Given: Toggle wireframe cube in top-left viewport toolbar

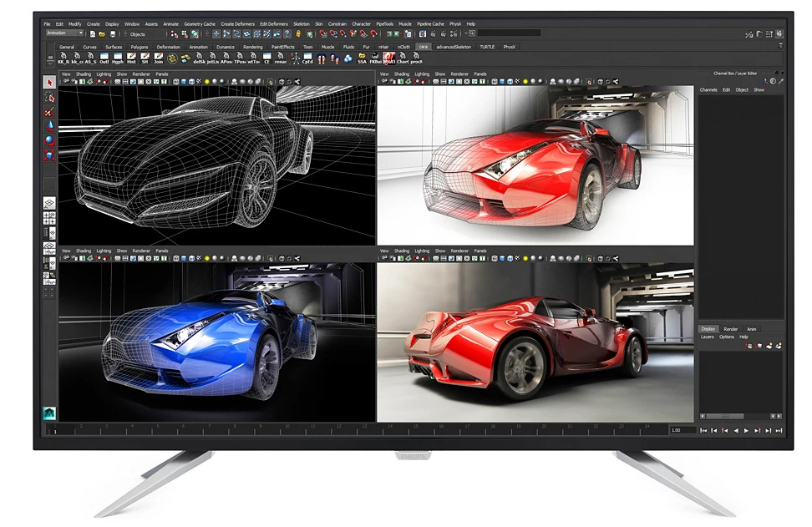Looking at the screenshot, I should click(176, 82).
